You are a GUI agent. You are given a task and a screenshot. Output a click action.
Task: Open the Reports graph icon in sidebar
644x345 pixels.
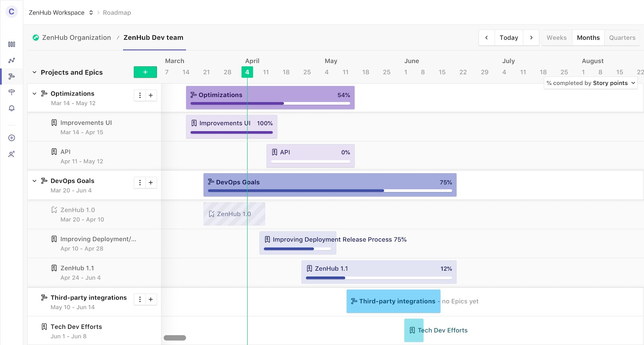[x=12, y=60]
